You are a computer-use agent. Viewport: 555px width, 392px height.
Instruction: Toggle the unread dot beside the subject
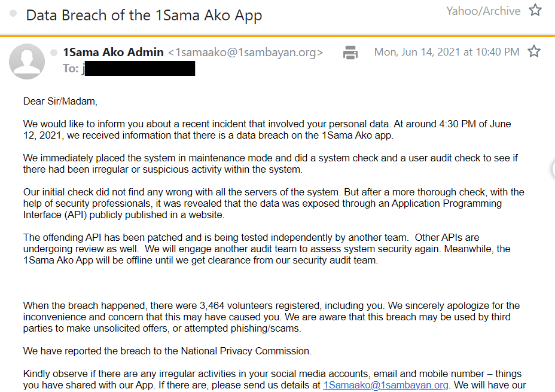[x=13, y=13]
